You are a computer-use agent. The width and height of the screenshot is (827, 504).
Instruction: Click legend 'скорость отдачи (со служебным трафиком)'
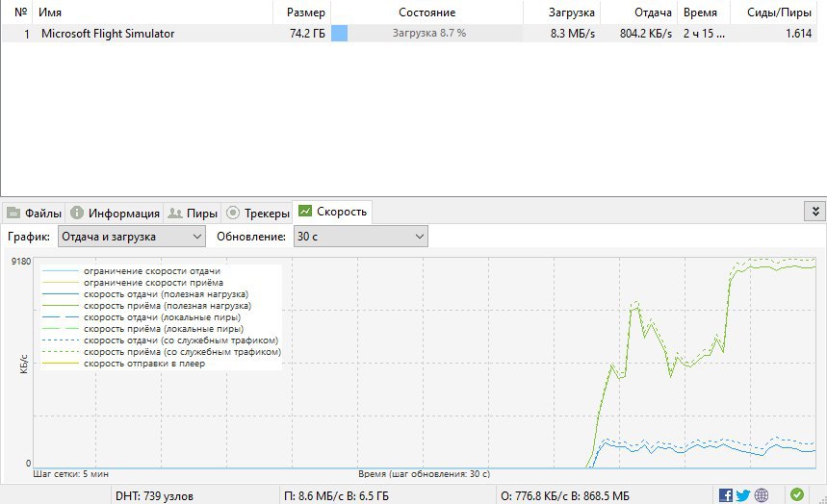point(181,340)
